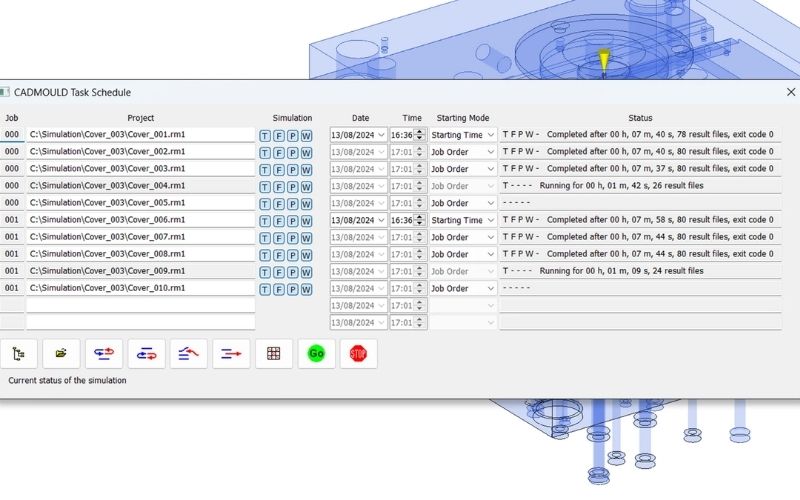
Task: Open Starting Mode dropdown for Cover_003.rm1
Action: pos(463,169)
